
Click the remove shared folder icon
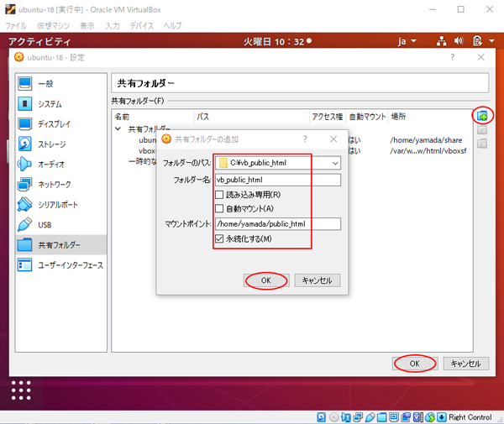(x=482, y=144)
